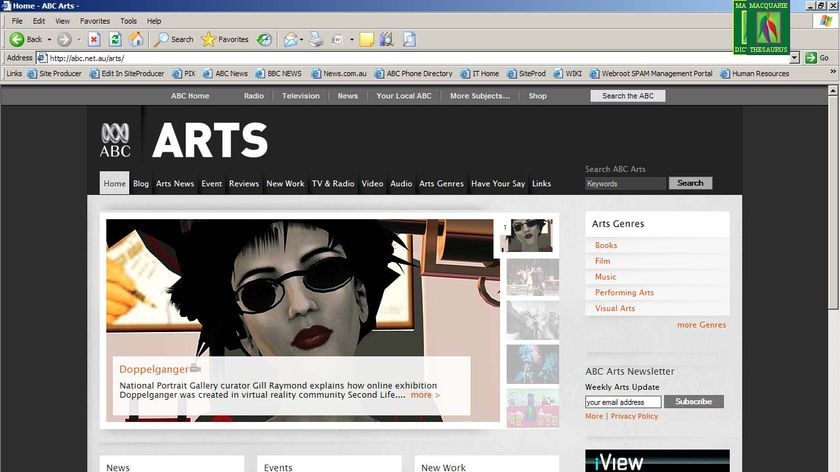This screenshot has width=840, height=472.
Task: Open PIX bookmark in Links bar
Action: (x=184, y=73)
